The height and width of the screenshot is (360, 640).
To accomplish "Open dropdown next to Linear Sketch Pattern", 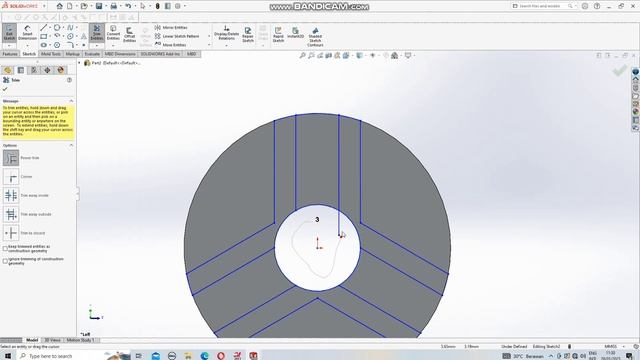I will pyautogui.click(x=209, y=36).
